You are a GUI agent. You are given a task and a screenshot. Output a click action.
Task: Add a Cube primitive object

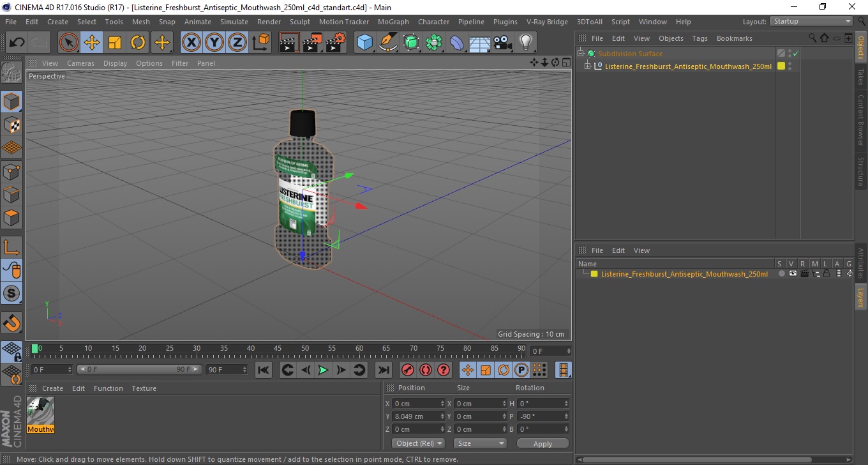[364, 43]
